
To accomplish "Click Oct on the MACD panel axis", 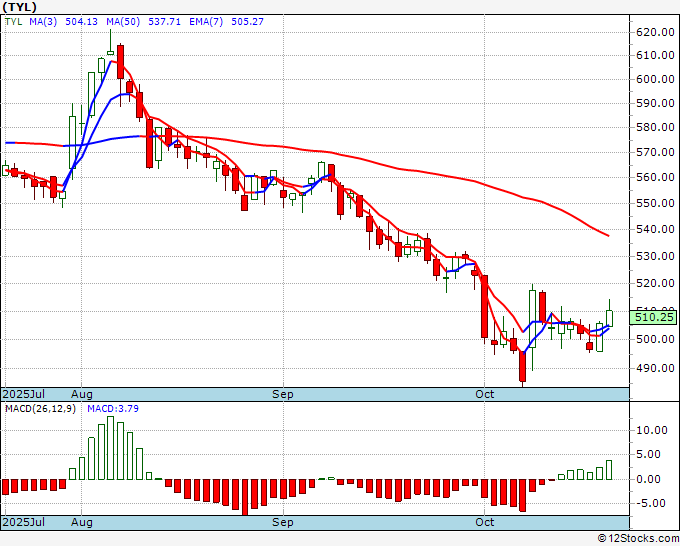I will [x=484, y=522].
